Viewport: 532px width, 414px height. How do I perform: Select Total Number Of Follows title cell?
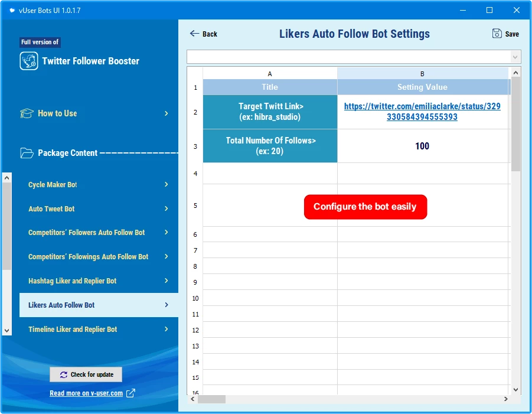(270, 146)
